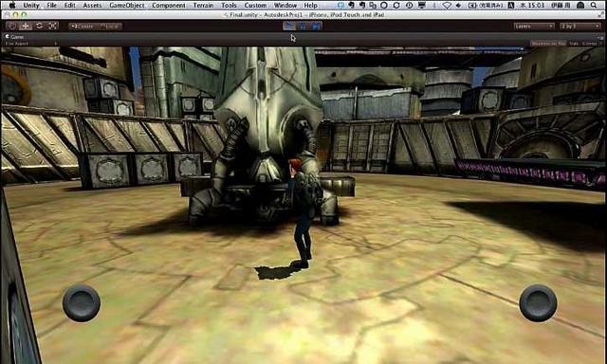Tap the left virtual joystick
This screenshot has width=607, height=364.
82,303
